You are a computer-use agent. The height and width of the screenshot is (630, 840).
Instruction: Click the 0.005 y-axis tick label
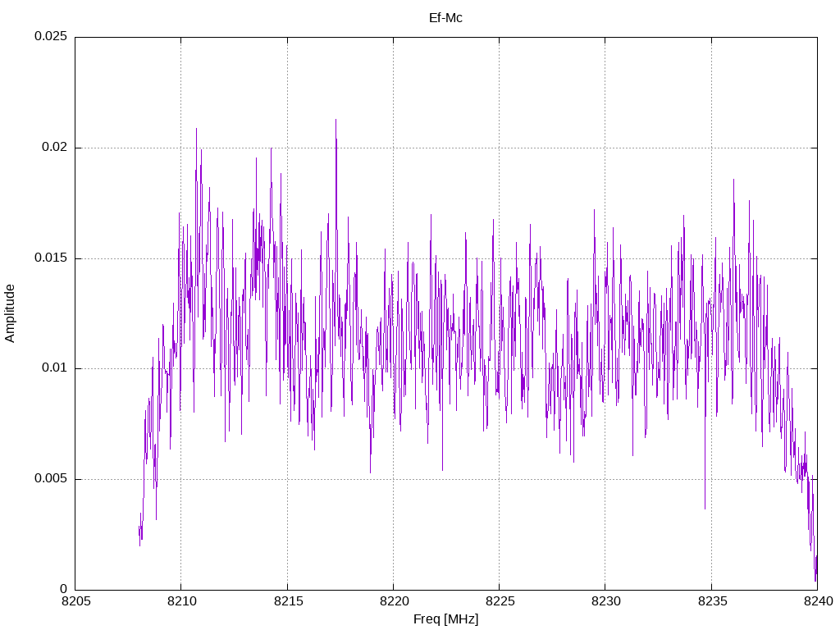coord(51,478)
